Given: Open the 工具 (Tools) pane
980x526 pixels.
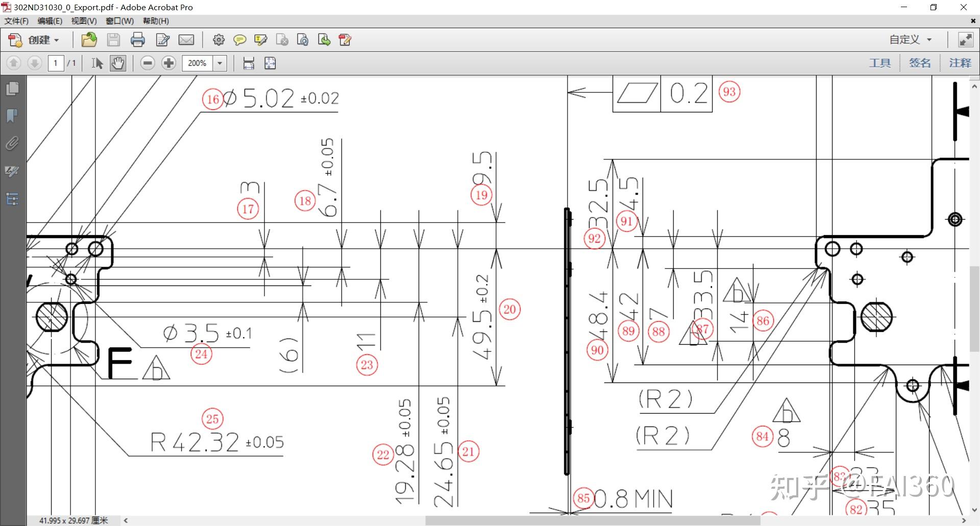Looking at the screenshot, I should coord(880,63).
